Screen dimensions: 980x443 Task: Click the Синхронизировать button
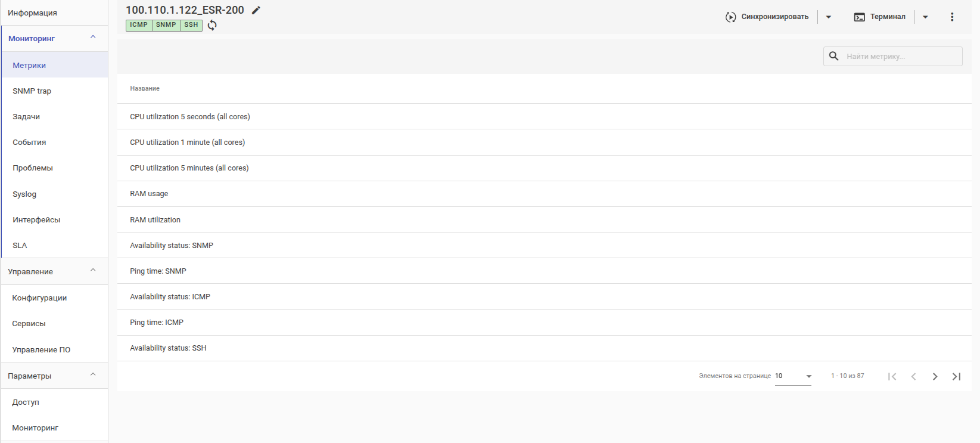[x=767, y=17]
